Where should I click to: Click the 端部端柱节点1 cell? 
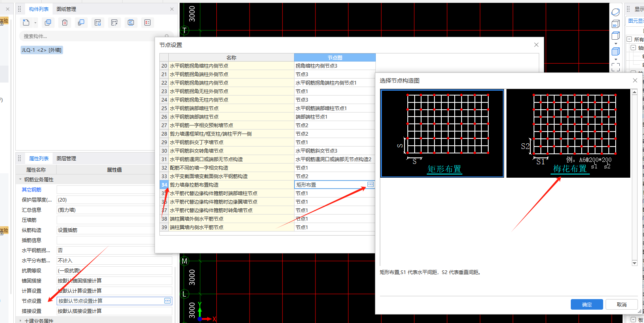(x=335, y=117)
